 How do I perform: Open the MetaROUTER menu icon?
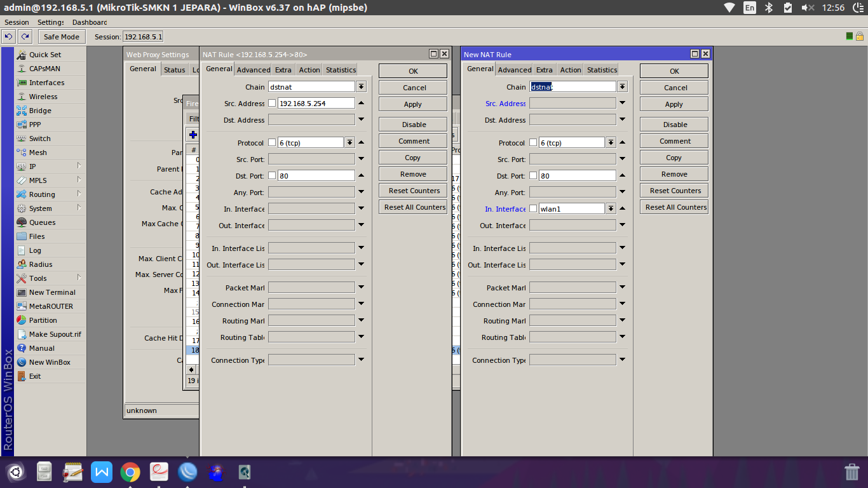[x=22, y=306]
